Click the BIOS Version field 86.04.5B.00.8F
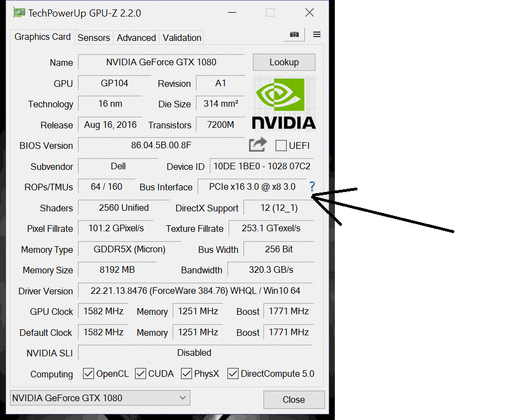Image resolution: width=518 pixels, height=420 pixels. click(161, 146)
